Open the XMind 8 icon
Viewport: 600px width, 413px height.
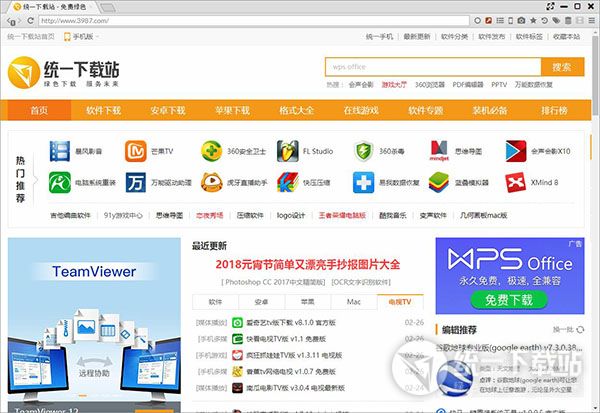click(x=515, y=182)
